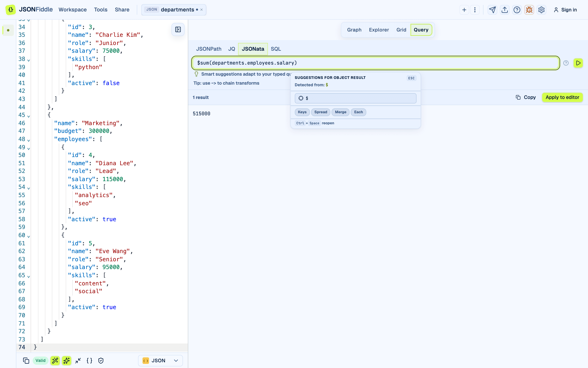Click the target icon in suggestion field
Screen dimensions: 588x368
click(301, 98)
